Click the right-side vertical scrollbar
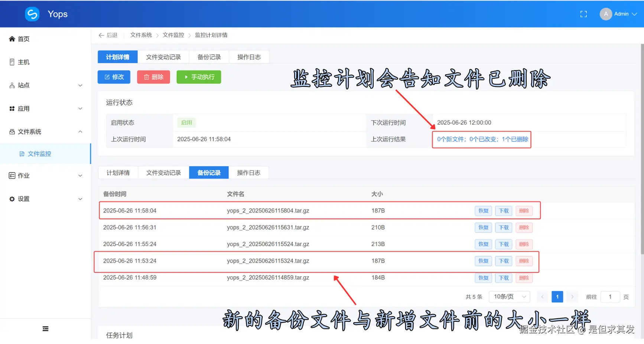Screen dimensions: 644x344 (x=642, y=148)
